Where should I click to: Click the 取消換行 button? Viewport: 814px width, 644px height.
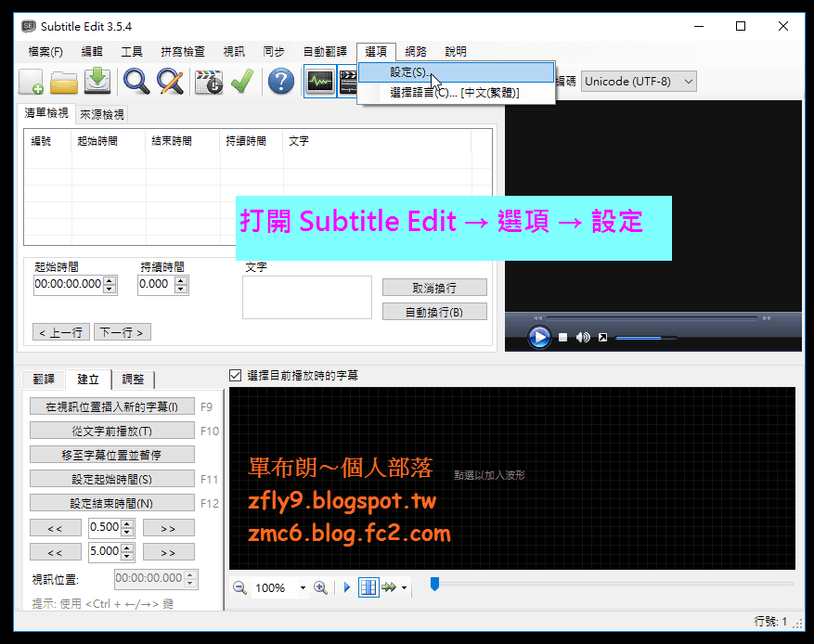(434, 288)
